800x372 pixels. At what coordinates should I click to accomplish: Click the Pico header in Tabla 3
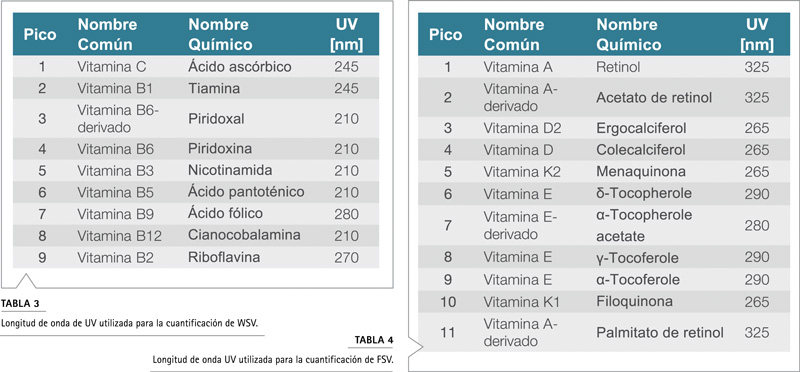pyautogui.click(x=40, y=34)
